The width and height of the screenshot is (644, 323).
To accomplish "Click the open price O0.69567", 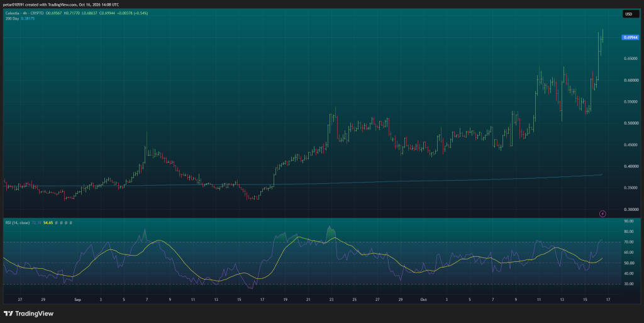I will (x=54, y=13).
